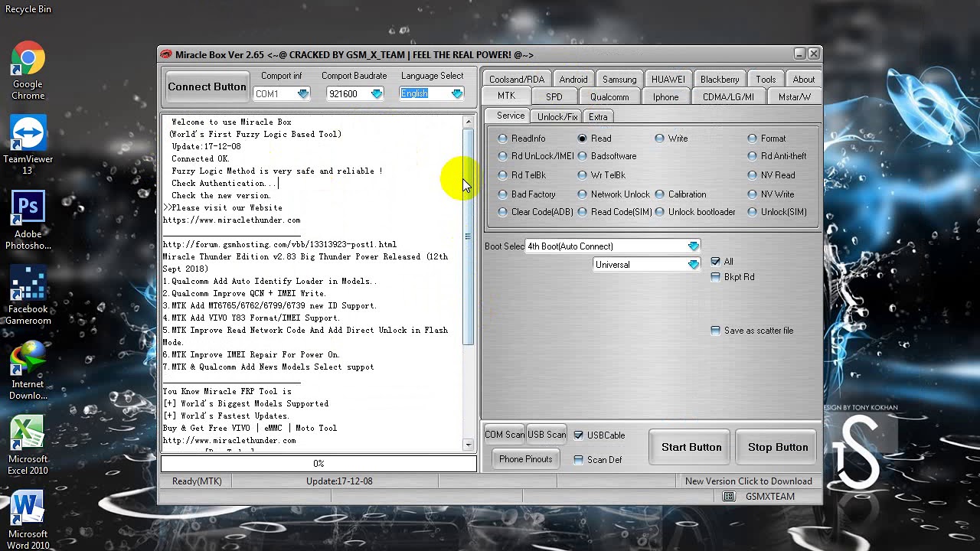Choose the Network Unlock option

tap(614, 194)
